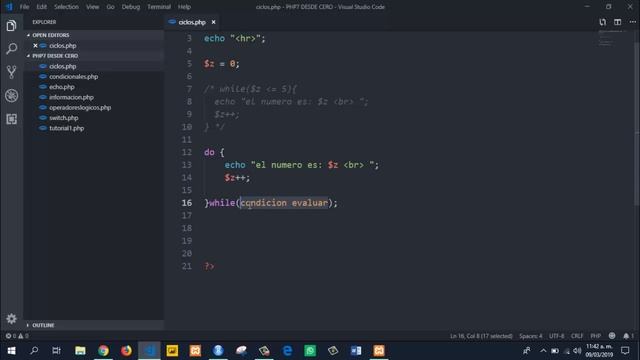Click on 'condicion evaluar' text in line 16
640x360 pixels.
(x=284, y=202)
